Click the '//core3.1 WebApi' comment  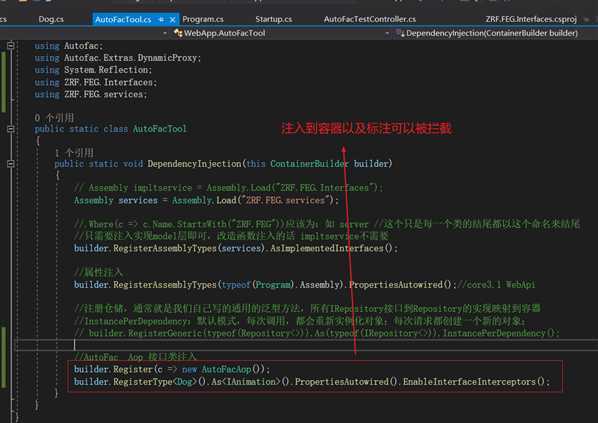(496, 285)
